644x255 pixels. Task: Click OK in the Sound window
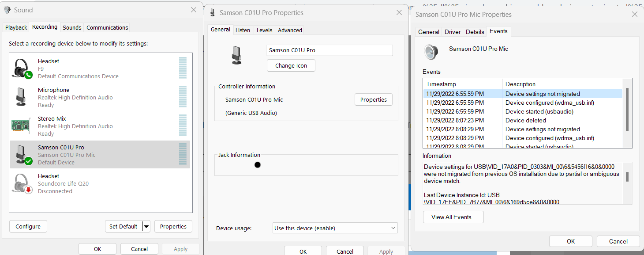pos(97,249)
